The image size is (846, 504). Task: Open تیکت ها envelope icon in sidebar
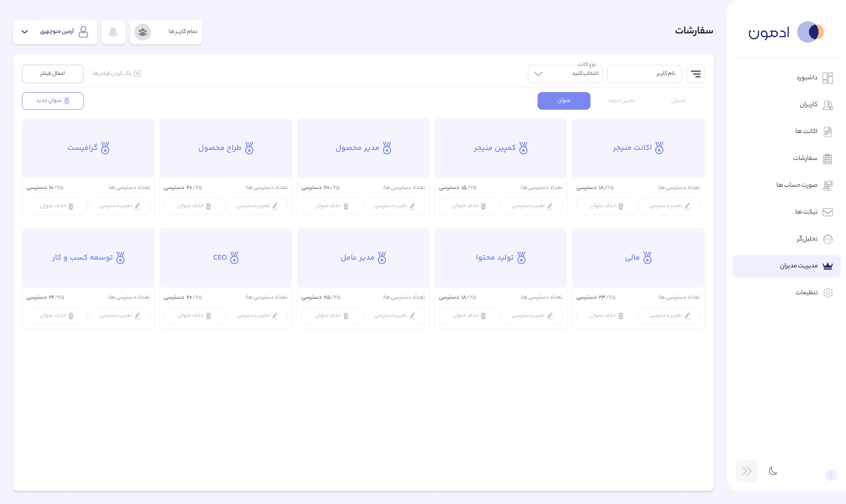[828, 212]
